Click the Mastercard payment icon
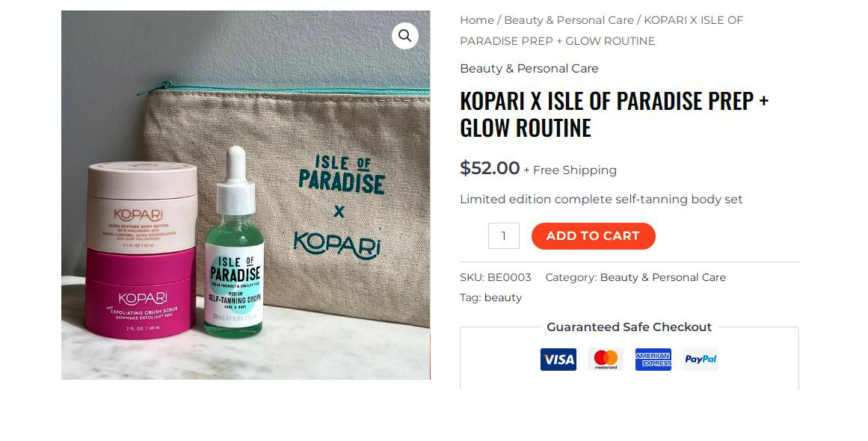The image size is (868, 441). click(606, 360)
